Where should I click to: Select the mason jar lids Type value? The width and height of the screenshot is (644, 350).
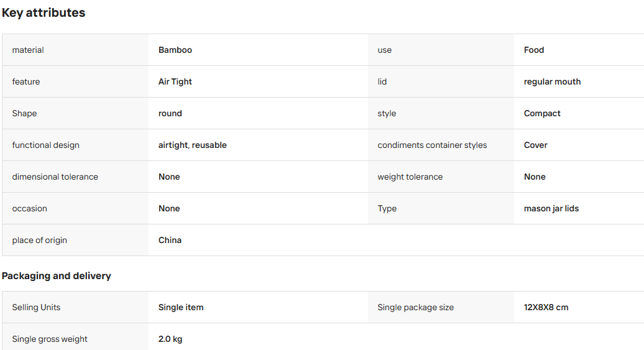point(551,208)
